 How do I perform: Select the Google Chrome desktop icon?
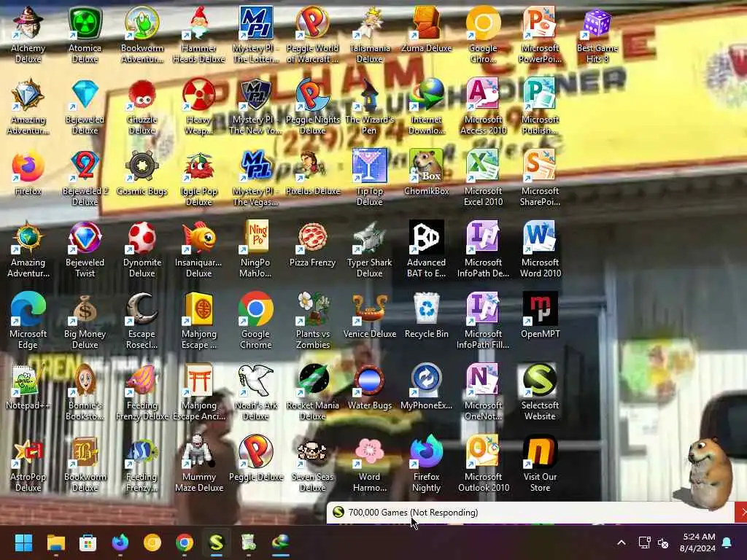[x=256, y=321]
